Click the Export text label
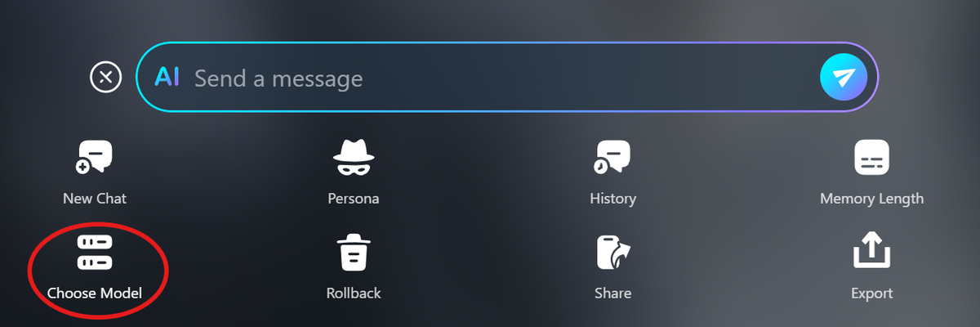Screen dimensions: 980x327 tap(871, 293)
